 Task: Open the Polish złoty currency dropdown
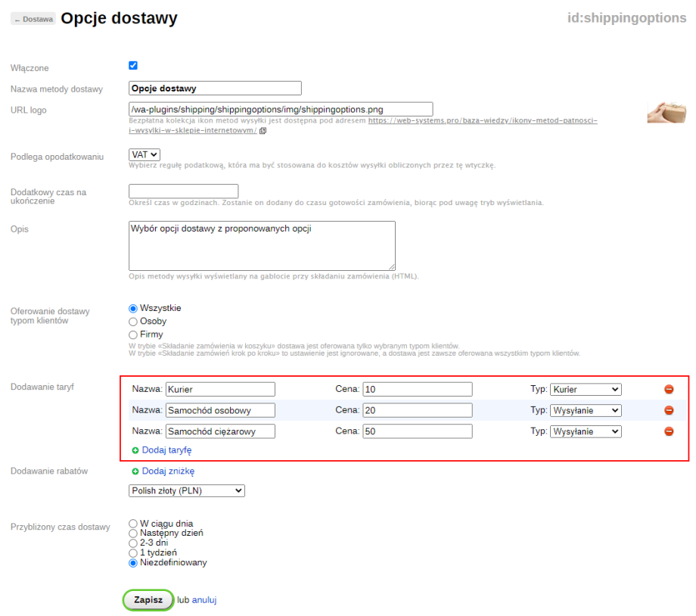[x=187, y=490]
